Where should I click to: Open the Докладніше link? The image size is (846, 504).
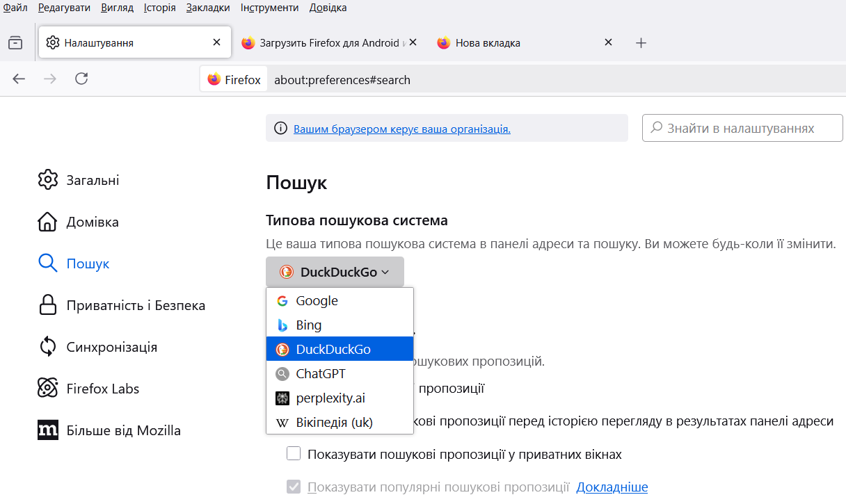pyautogui.click(x=612, y=487)
